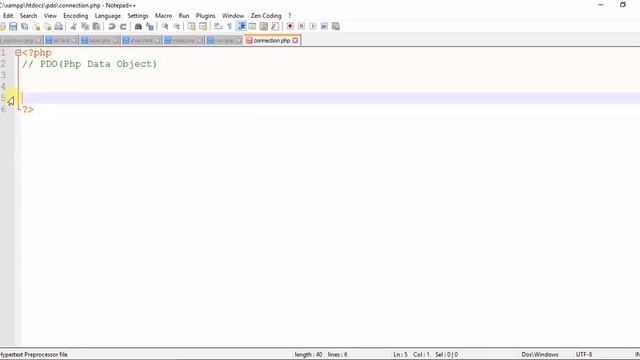Open the Encoding menu
The width and height of the screenshot is (640, 360).
click(76, 16)
